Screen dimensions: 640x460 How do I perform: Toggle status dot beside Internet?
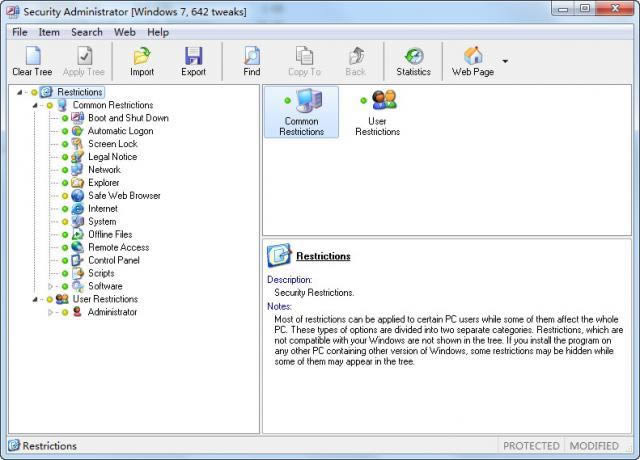click(65, 209)
